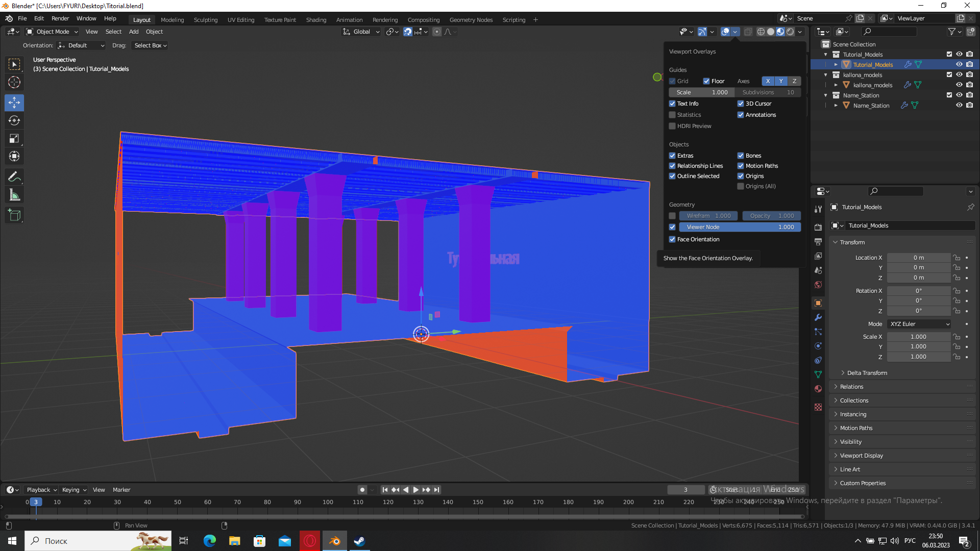The image size is (980, 551).
Task: Switch to the Sculpting workspace tab
Action: point(205,20)
